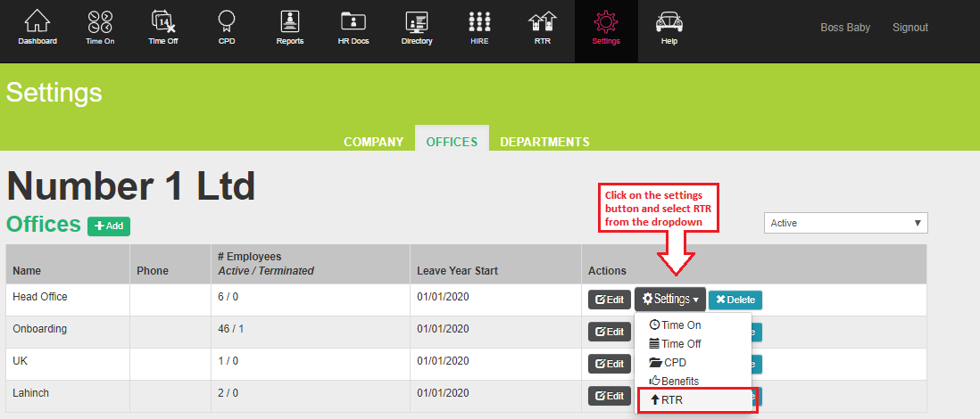This screenshot has width=980, height=419.
Task: Expand the Active status filter dropdown
Action: (x=845, y=223)
